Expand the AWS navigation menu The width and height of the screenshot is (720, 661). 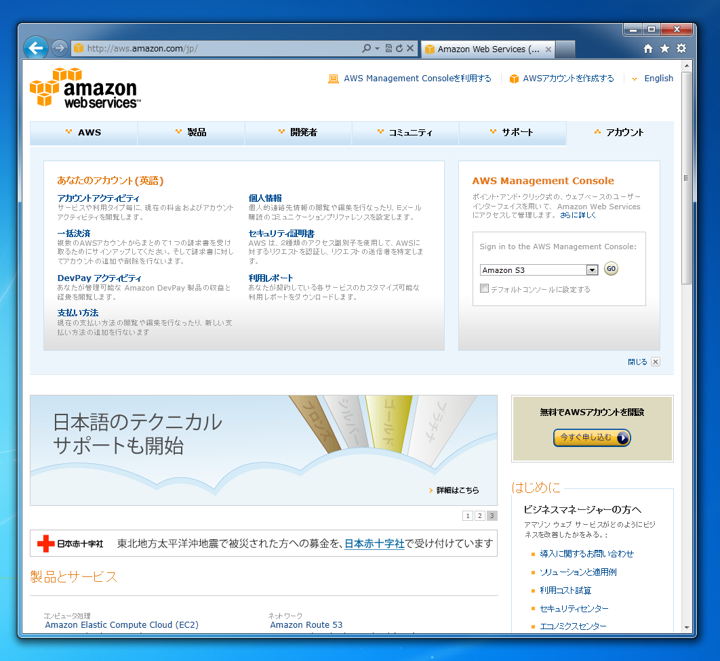click(x=84, y=133)
